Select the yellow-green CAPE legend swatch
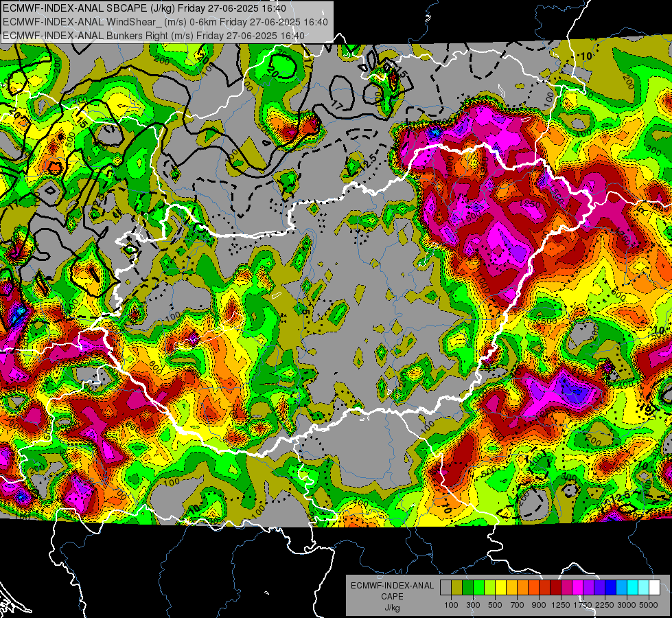This screenshot has height=618, width=672. point(489,588)
